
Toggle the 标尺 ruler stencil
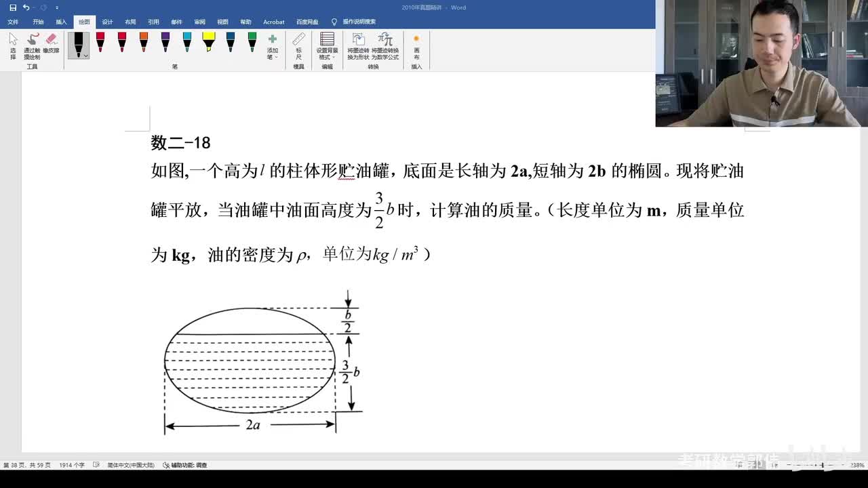click(298, 47)
